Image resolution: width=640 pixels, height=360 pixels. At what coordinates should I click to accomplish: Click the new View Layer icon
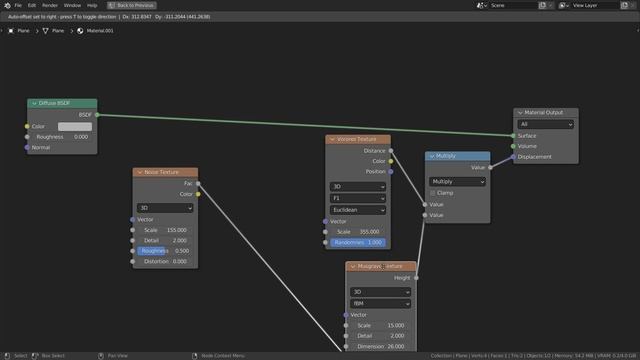pos(624,5)
